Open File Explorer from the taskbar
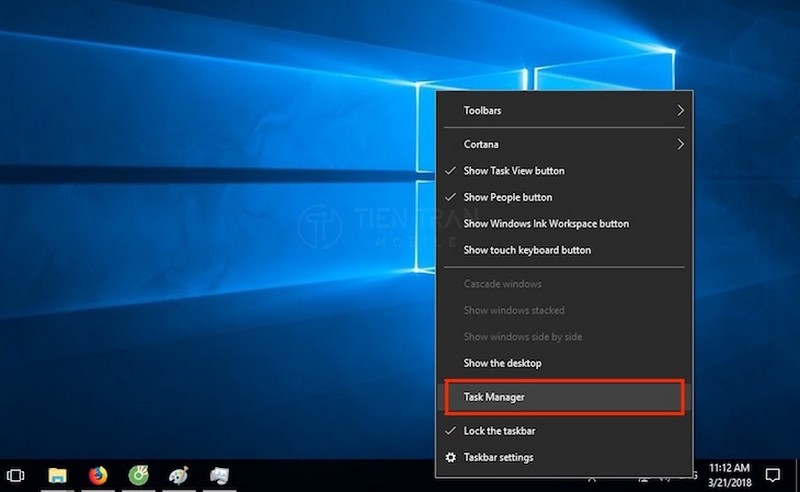This screenshot has height=492, width=800. click(x=58, y=473)
